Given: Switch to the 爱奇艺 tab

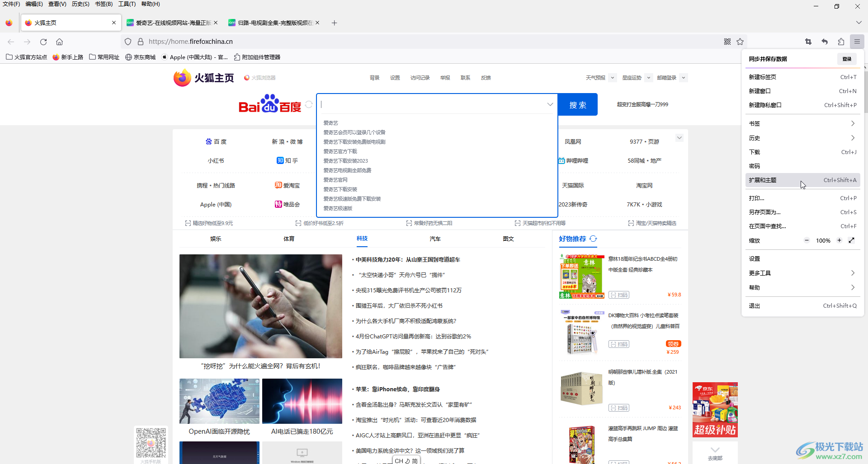Looking at the screenshot, I should tap(173, 23).
